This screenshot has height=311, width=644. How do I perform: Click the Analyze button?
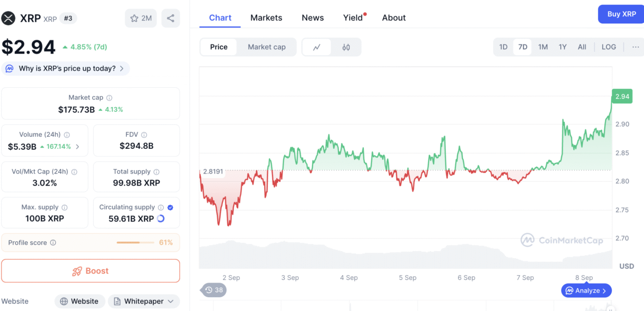pos(586,290)
